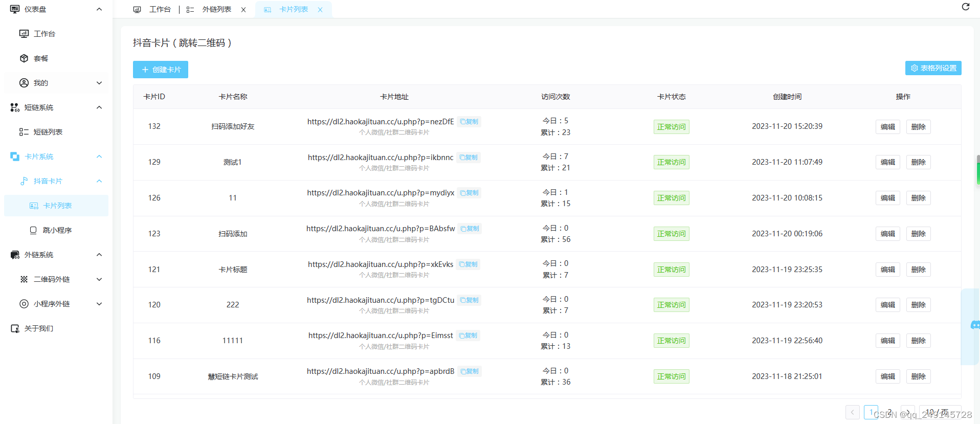980x424 pixels.
Task: Open 短链列表 in the sidebar
Action: coord(56,132)
